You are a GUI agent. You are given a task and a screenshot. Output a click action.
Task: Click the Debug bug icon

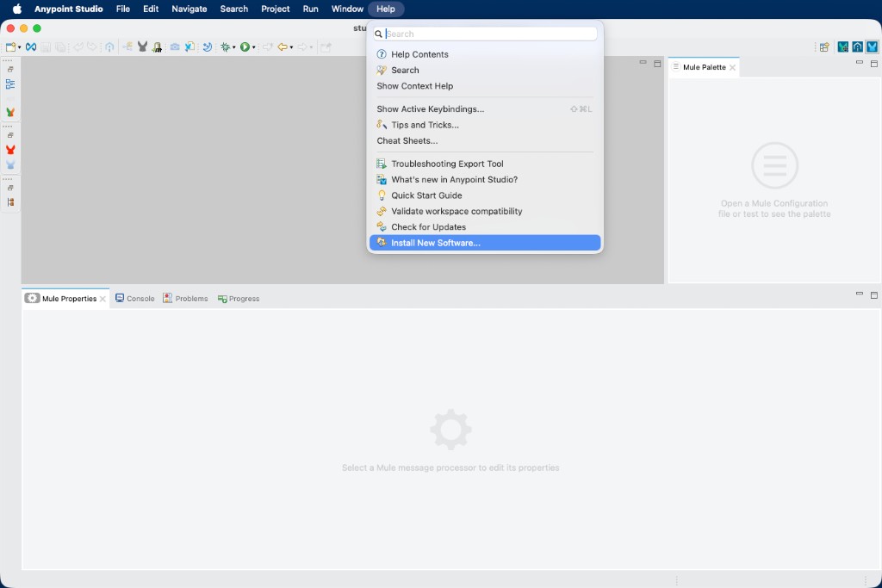click(225, 47)
